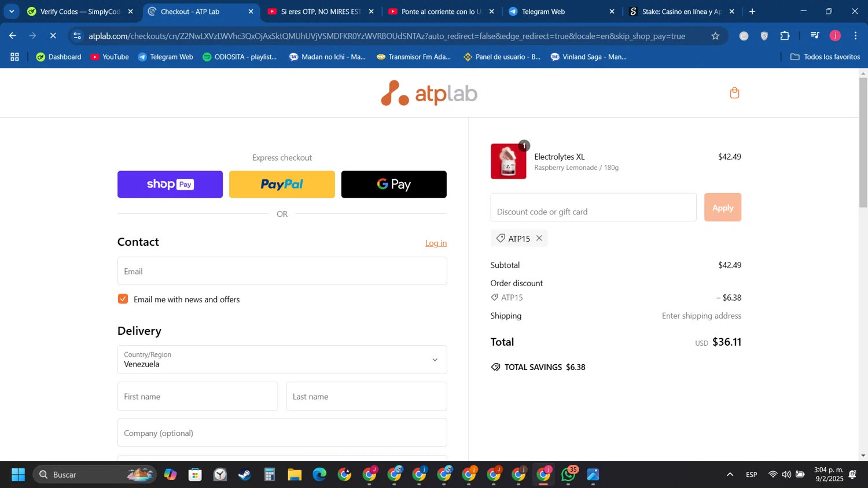Screen dimensions: 868x488
Task: Open the browser extensions puzzle icon
Action: pyautogui.click(x=785, y=36)
